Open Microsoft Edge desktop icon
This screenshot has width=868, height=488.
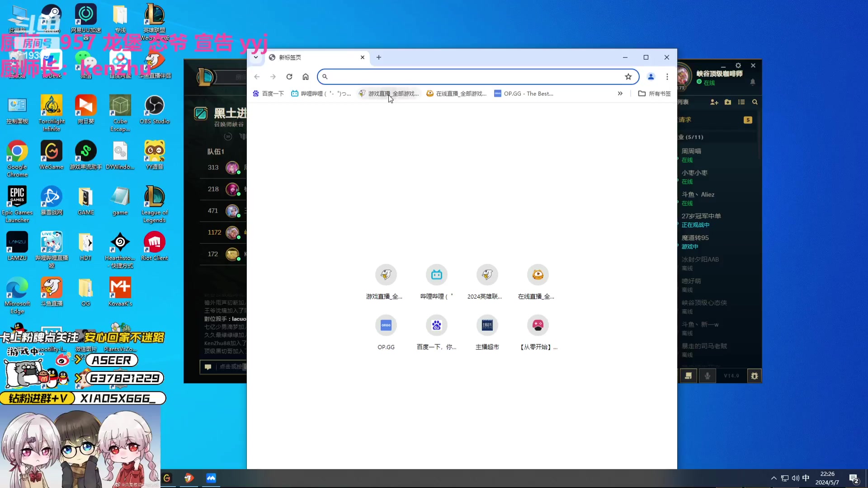17,296
